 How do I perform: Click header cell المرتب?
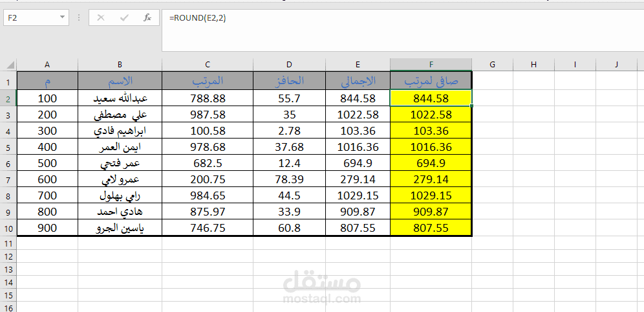coord(208,81)
